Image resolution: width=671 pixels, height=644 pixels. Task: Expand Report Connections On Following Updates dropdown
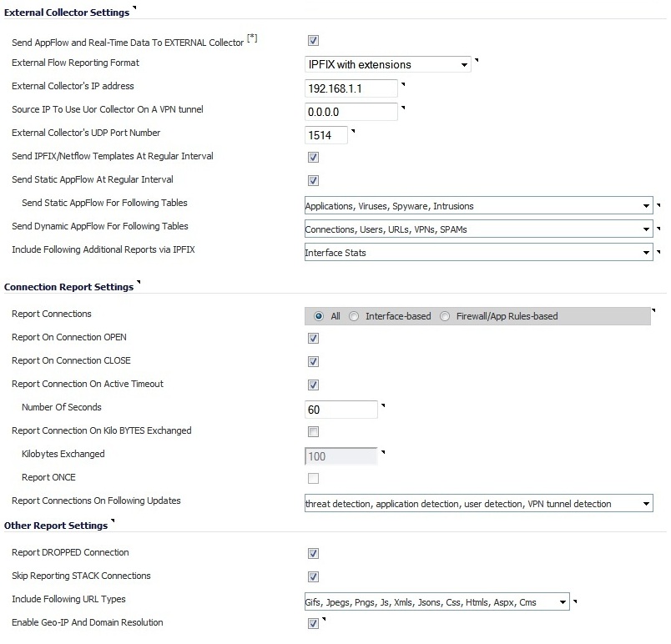[478, 504]
